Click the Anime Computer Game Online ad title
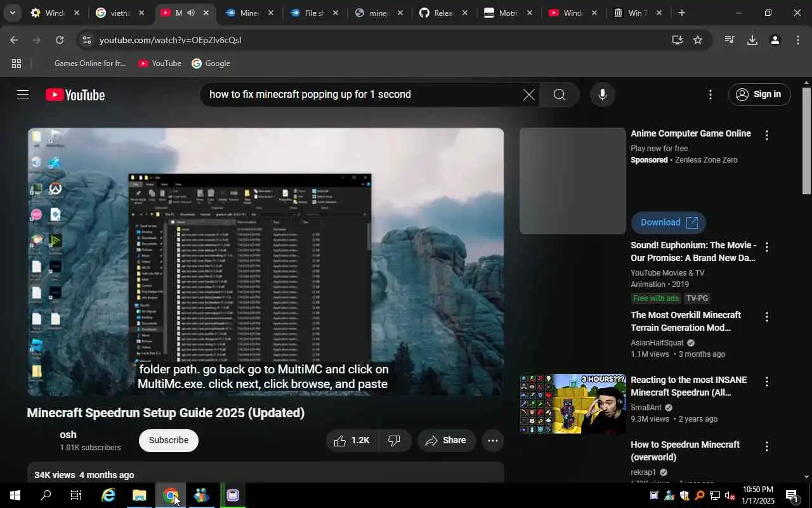Screen dimensions: 812x508 click(691, 133)
